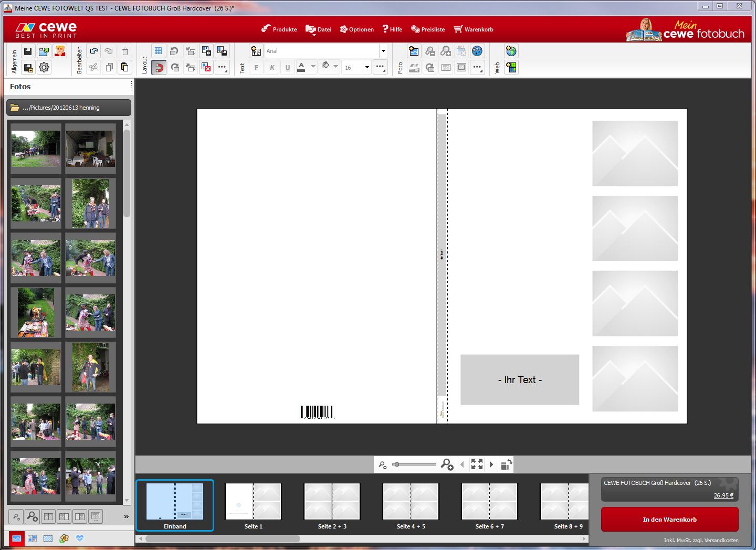Click the apply layout to following pages icon
This screenshot has height=550, width=756.
click(206, 51)
